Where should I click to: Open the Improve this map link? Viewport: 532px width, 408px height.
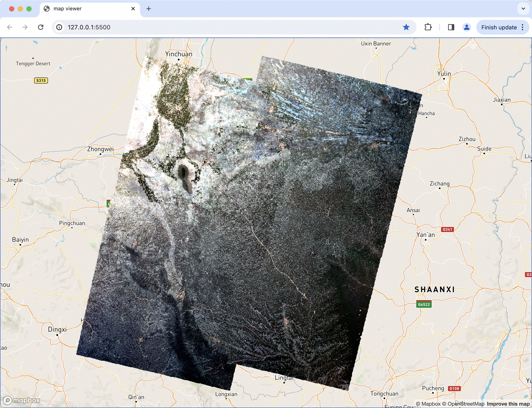tap(508, 404)
